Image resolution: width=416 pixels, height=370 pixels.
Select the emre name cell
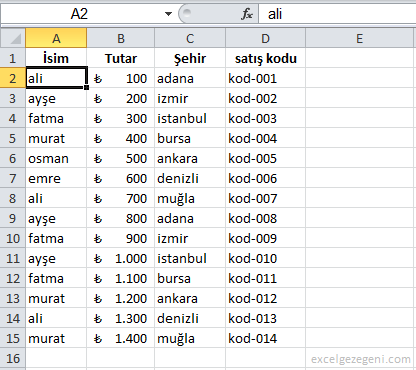[56, 178]
